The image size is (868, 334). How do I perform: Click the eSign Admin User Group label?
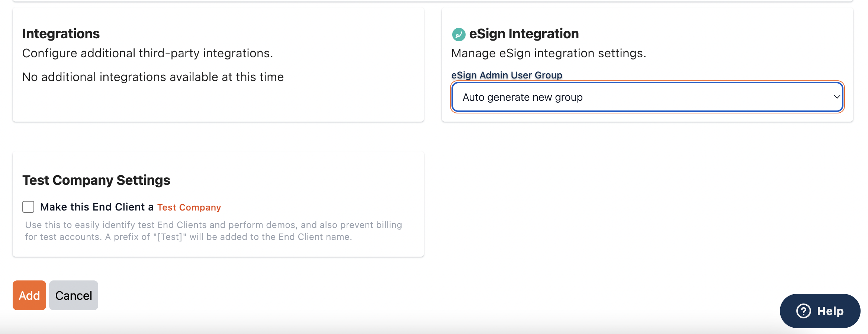pyautogui.click(x=507, y=75)
